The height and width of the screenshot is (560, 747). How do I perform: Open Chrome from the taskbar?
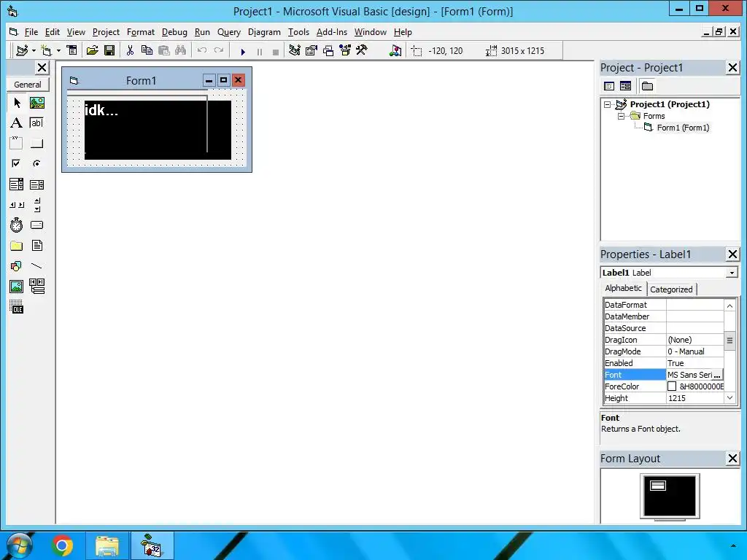pyautogui.click(x=63, y=545)
